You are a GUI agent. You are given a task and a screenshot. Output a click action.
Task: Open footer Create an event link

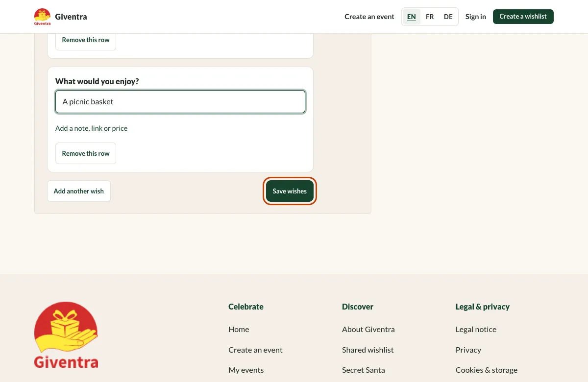(x=255, y=350)
